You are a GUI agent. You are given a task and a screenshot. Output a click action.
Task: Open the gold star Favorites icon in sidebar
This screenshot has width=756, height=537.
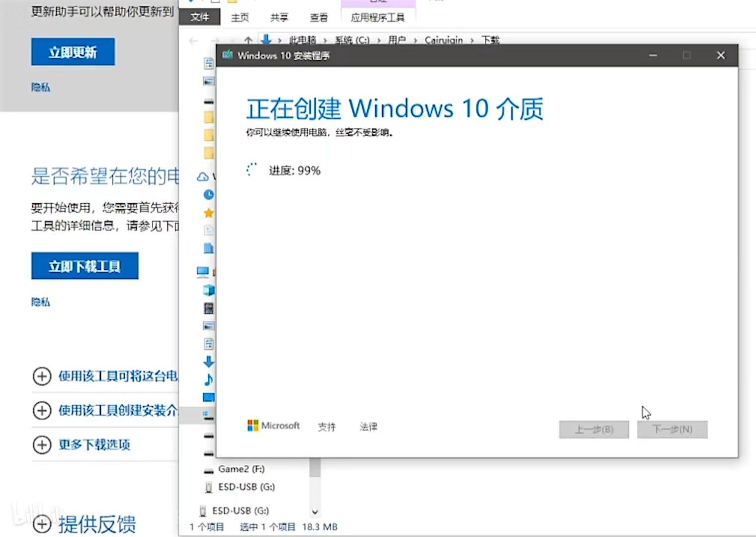209,213
